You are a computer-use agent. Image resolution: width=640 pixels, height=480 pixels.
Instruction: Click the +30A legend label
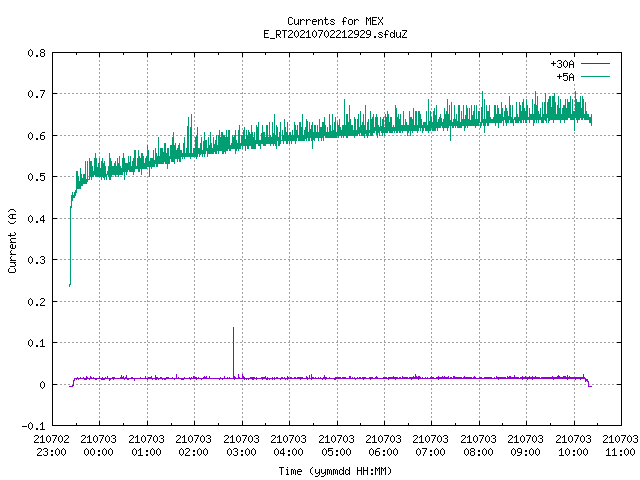pyautogui.click(x=562, y=64)
